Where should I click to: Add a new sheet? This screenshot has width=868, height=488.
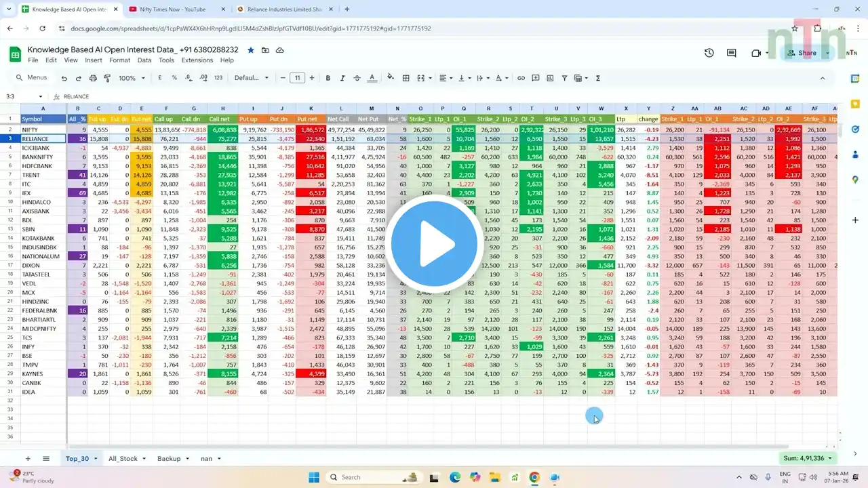pyautogui.click(x=28, y=459)
